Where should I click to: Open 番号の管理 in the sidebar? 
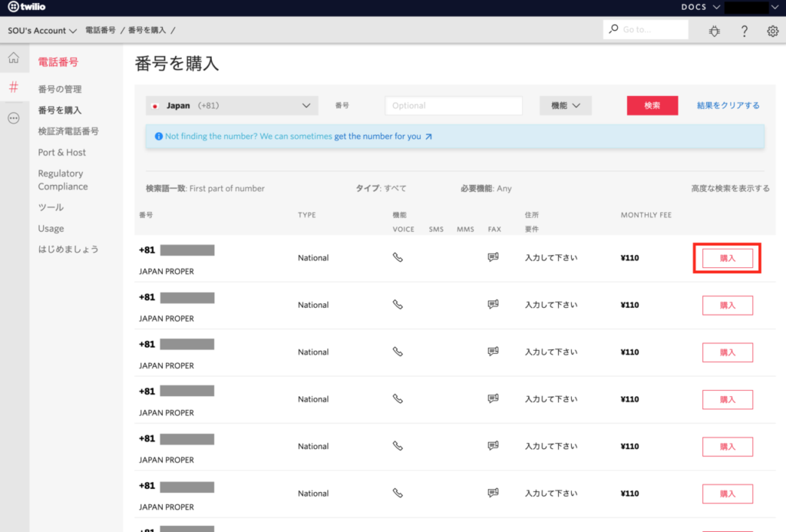(x=60, y=89)
